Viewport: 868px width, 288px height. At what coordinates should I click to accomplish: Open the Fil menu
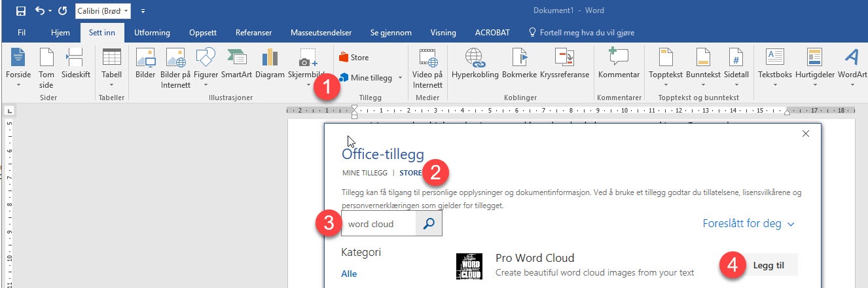pyautogui.click(x=22, y=32)
